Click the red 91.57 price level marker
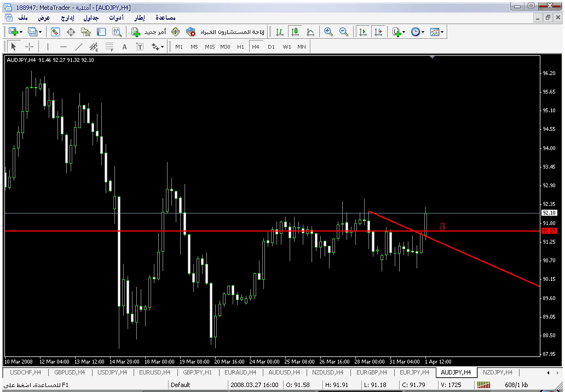The width and height of the screenshot is (565, 392). (x=549, y=231)
